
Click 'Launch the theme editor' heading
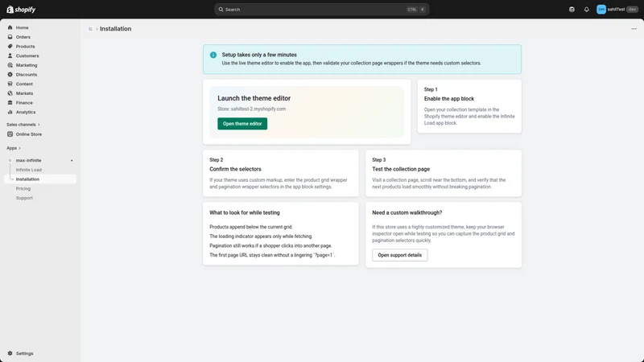pos(254,98)
